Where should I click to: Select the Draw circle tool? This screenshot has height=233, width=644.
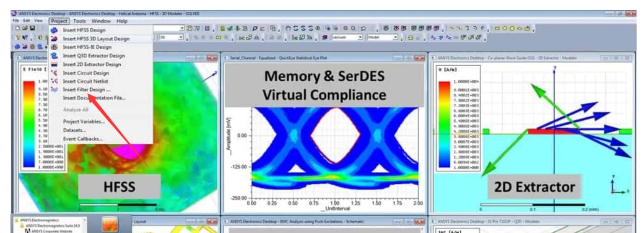505,28
